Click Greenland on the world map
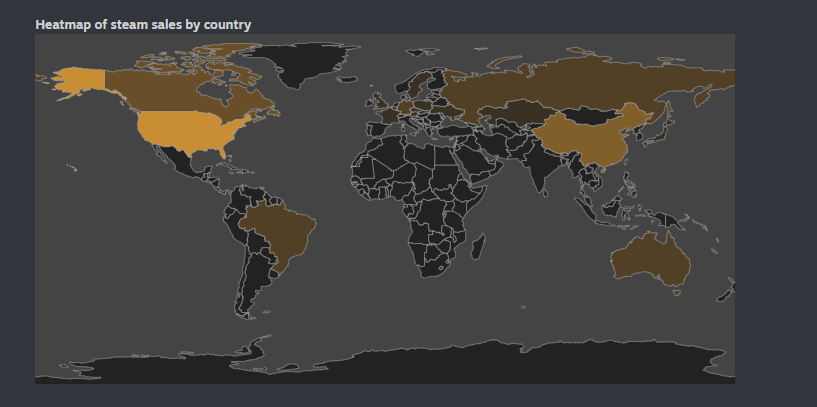817x407 pixels. 302,63
